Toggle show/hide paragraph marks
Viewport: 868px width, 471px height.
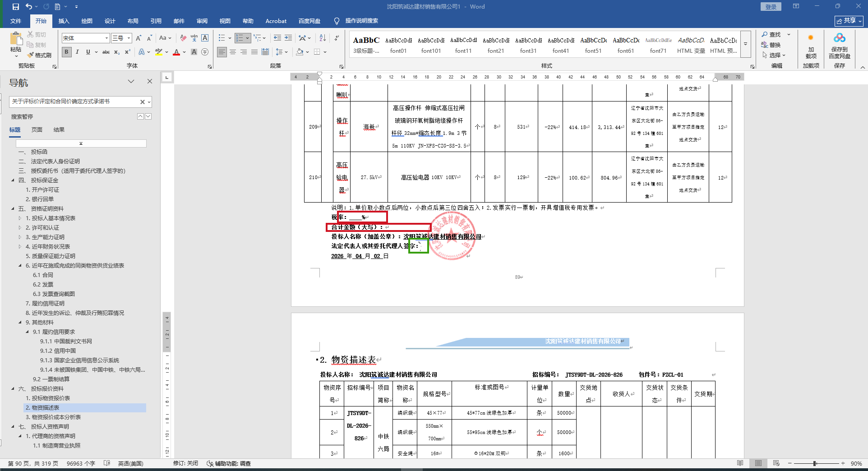click(x=337, y=38)
